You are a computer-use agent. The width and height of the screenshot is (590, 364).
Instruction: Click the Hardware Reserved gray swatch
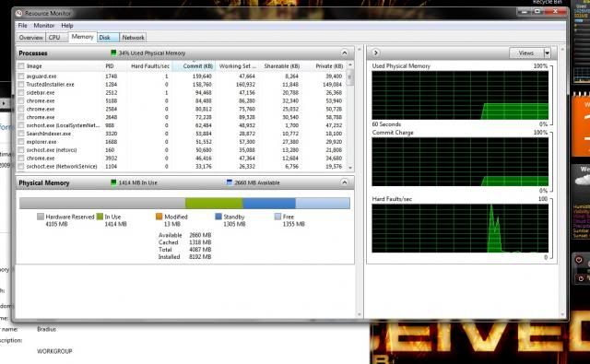click(41, 217)
